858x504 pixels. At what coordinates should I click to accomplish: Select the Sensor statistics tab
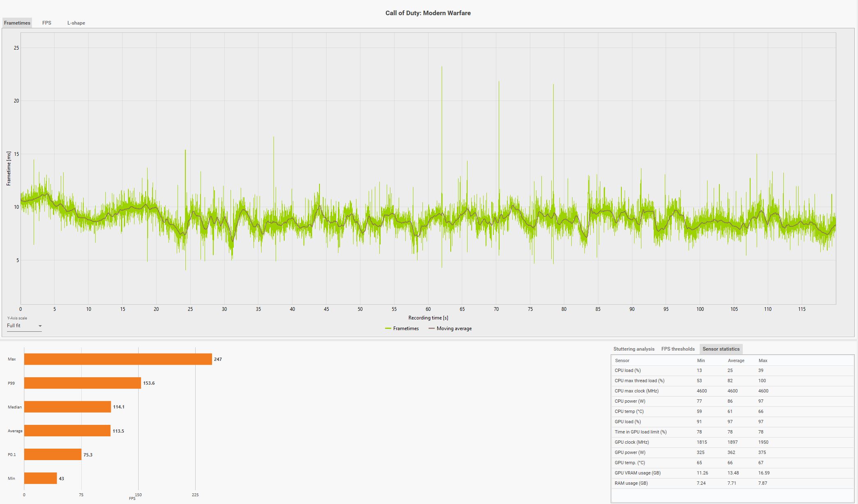(721, 349)
